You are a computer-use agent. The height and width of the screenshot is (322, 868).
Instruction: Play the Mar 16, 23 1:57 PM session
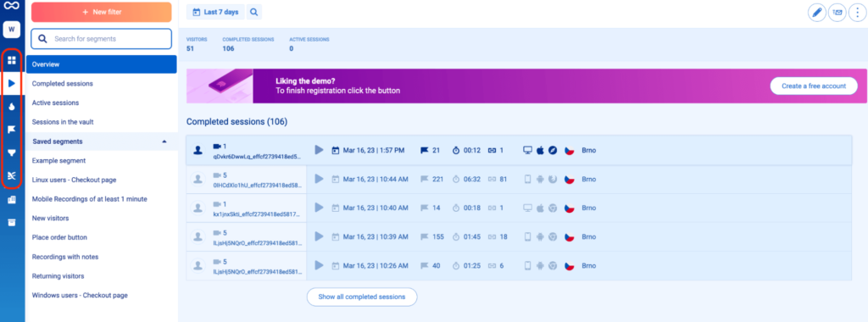319,150
